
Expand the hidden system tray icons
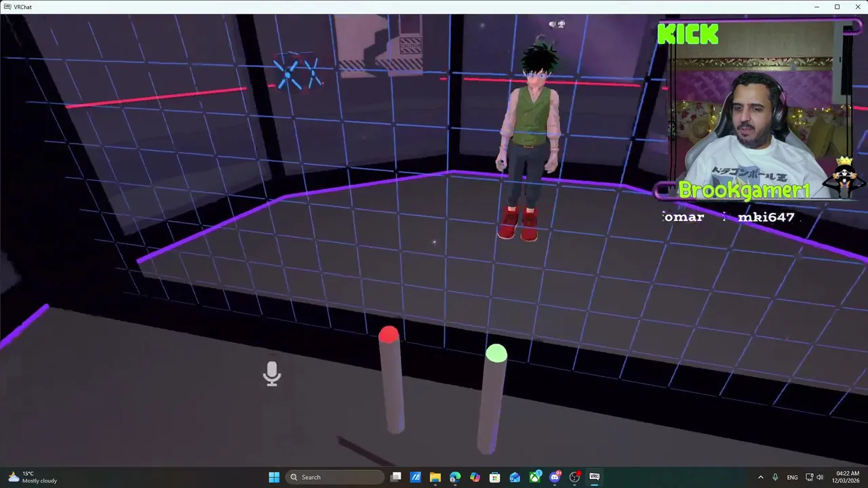[760, 477]
